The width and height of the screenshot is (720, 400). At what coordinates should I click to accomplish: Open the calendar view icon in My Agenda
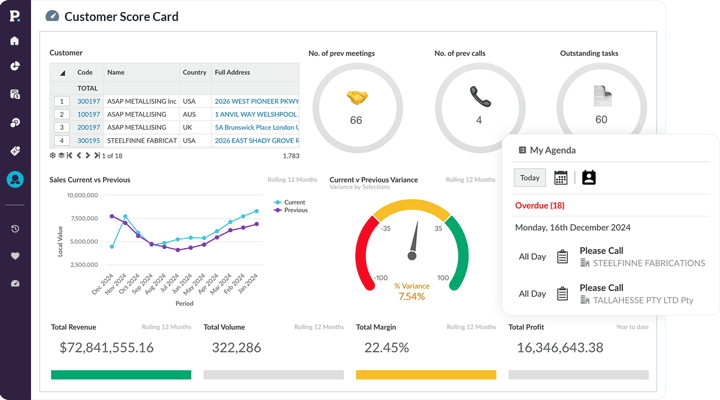(x=561, y=178)
